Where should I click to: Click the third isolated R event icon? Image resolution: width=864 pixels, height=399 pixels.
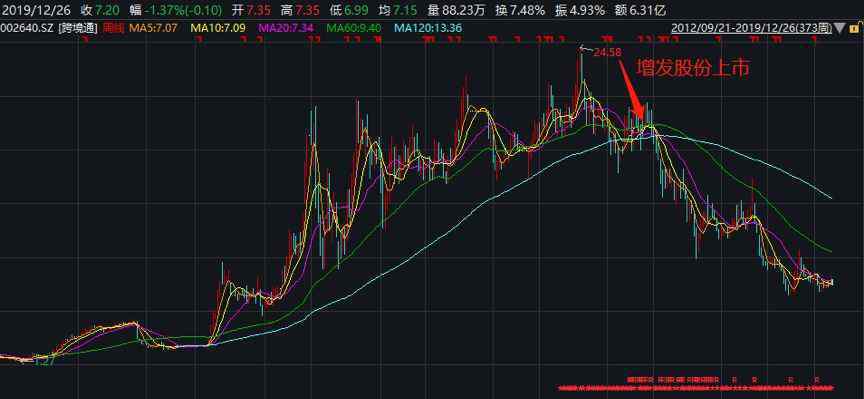pyautogui.click(x=790, y=380)
